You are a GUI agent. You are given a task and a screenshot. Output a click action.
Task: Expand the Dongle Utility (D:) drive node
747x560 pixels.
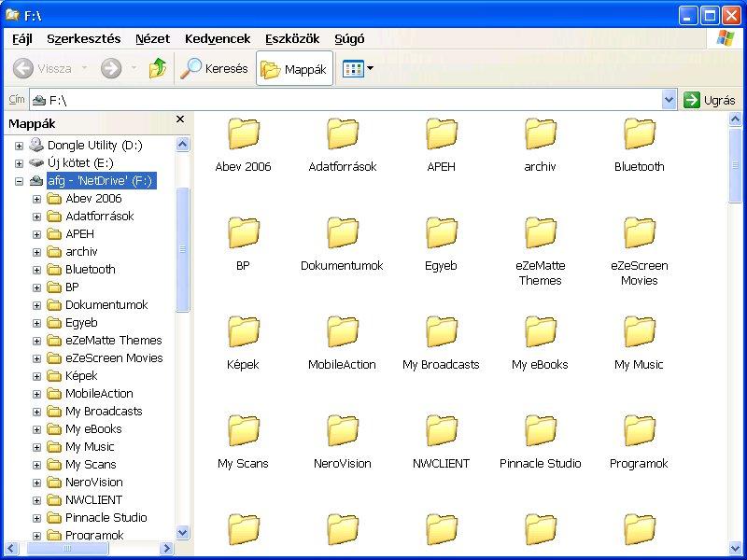(19, 146)
